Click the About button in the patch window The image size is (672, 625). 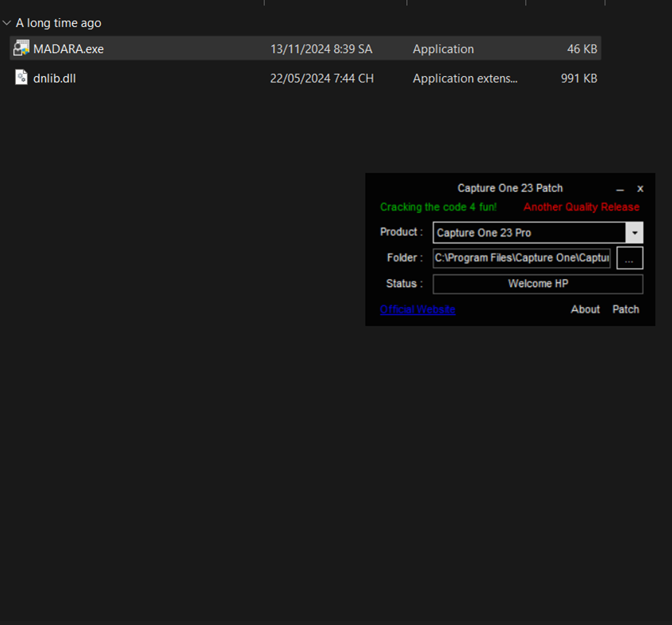[585, 309]
